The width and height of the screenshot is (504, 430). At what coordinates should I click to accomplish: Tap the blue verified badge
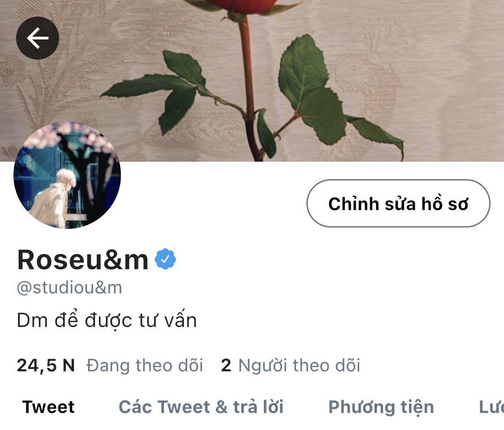pyautogui.click(x=165, y=259)
